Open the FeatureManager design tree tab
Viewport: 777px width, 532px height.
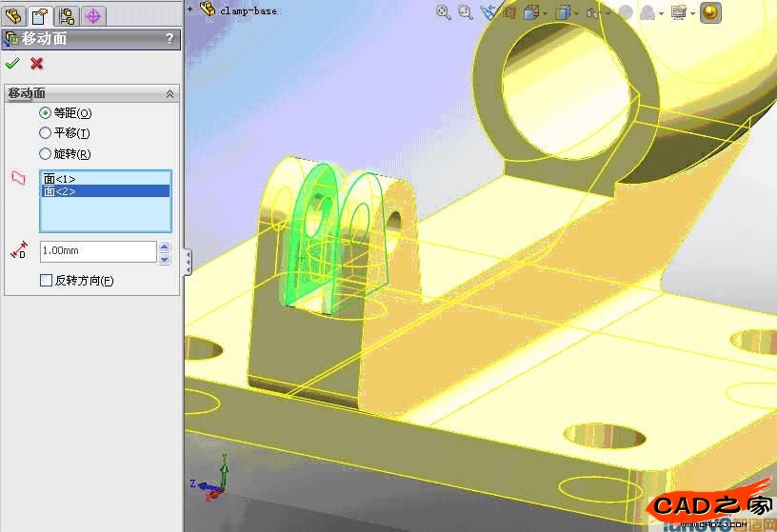click(13, 15)
